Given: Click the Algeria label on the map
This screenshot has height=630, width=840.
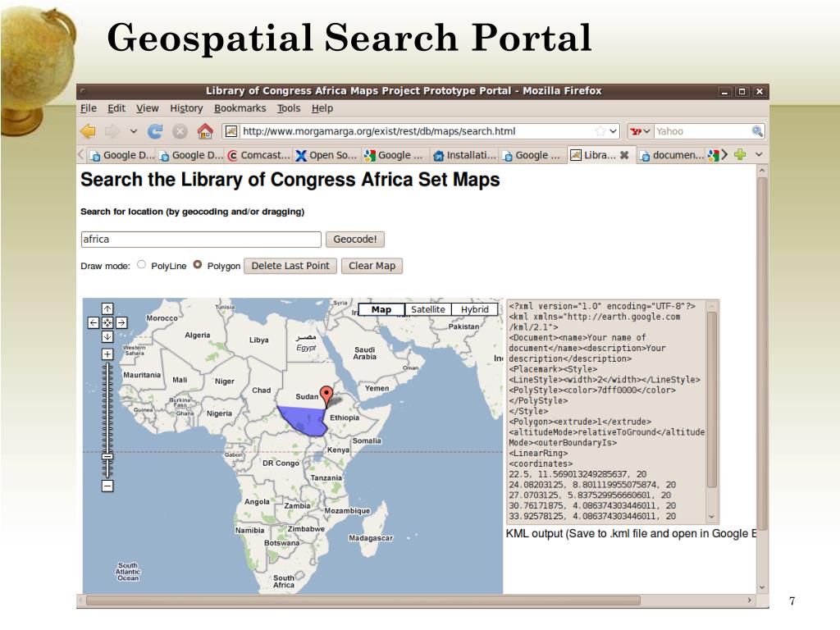Looking at the screenshot, I should click(x=198, y=336).
